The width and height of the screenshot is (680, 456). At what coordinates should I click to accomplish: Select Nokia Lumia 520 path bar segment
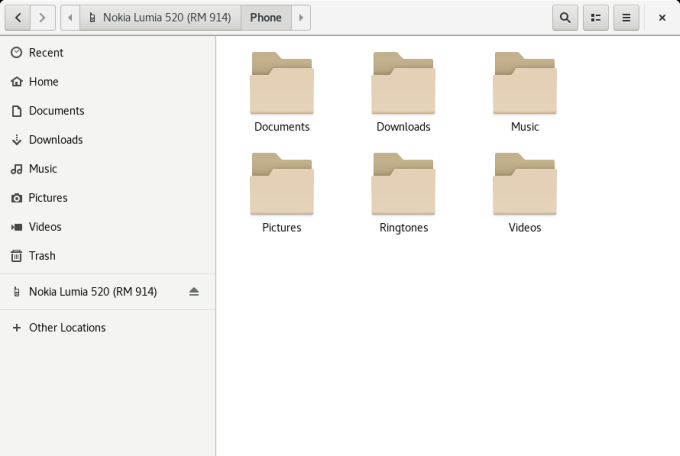[165, 17]
